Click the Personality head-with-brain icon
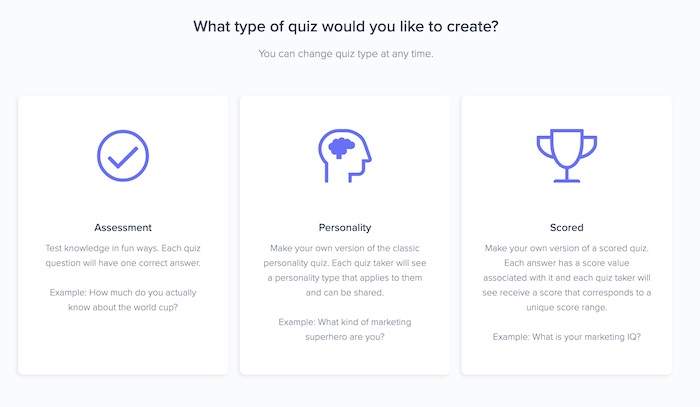This screenshot has width=700, height=407. 345,156
